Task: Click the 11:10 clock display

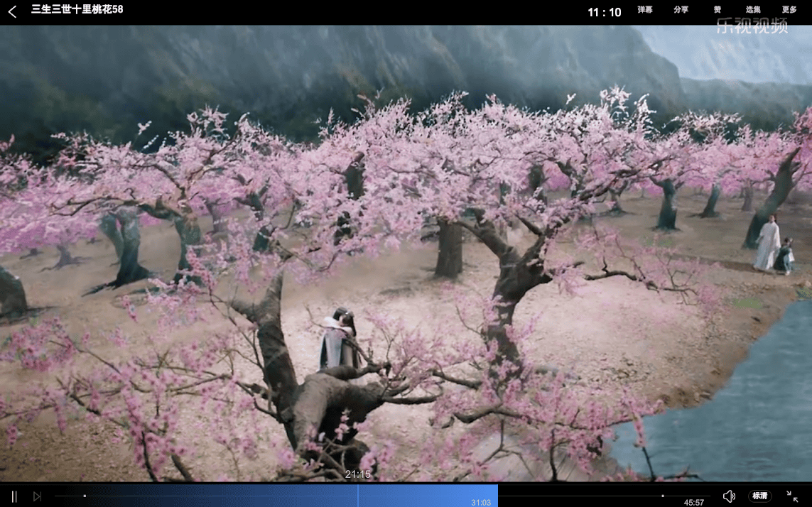Action: coord(604,13)
